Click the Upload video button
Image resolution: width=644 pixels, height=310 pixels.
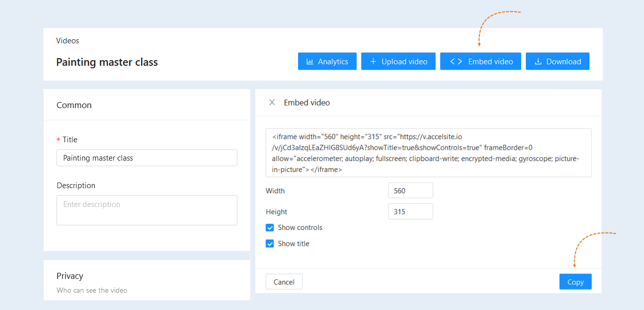(x=398, y=61)
